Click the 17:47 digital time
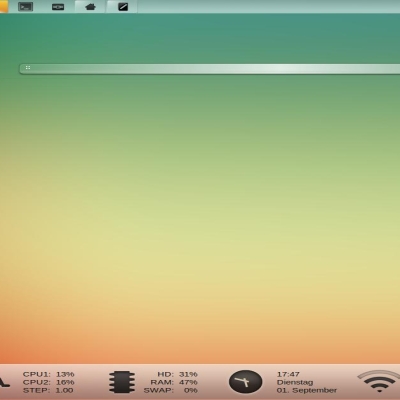Screen dimensions: 400x400 (x=288, y=374)
